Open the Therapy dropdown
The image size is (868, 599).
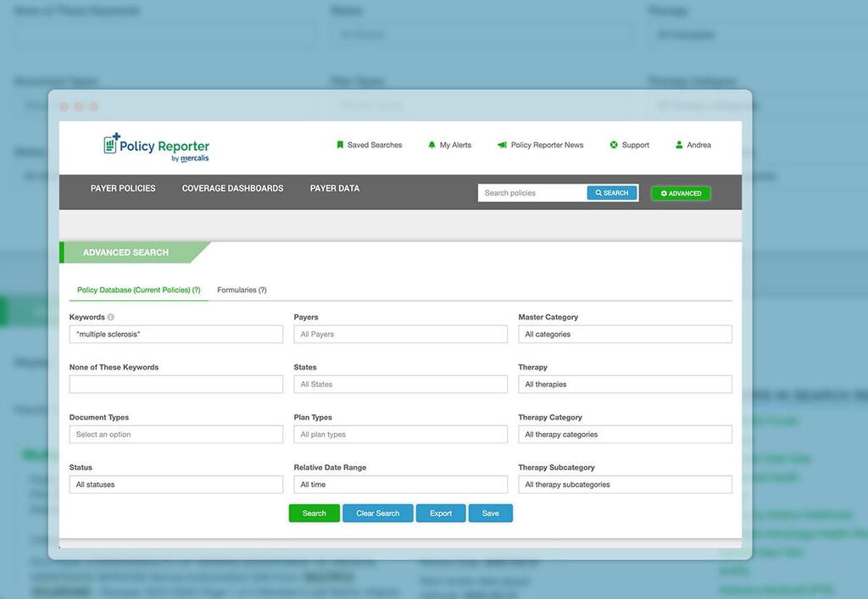pos(625,385)
